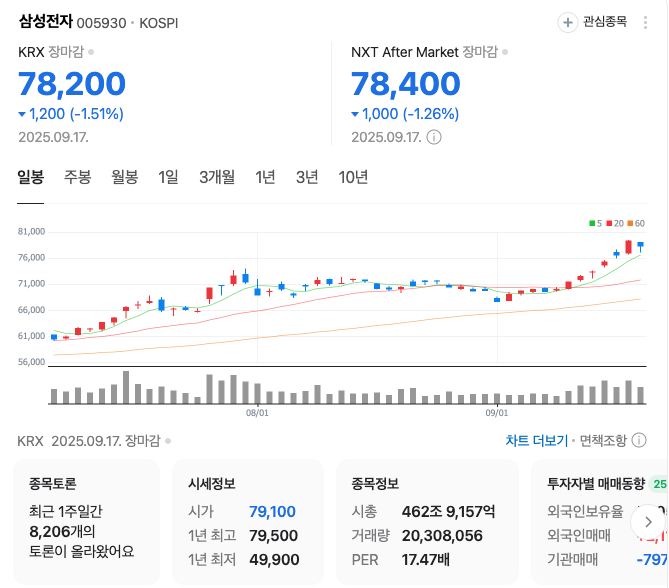Open 차트 더보기 link
The image size is (669, 588).
click(537, 440)
